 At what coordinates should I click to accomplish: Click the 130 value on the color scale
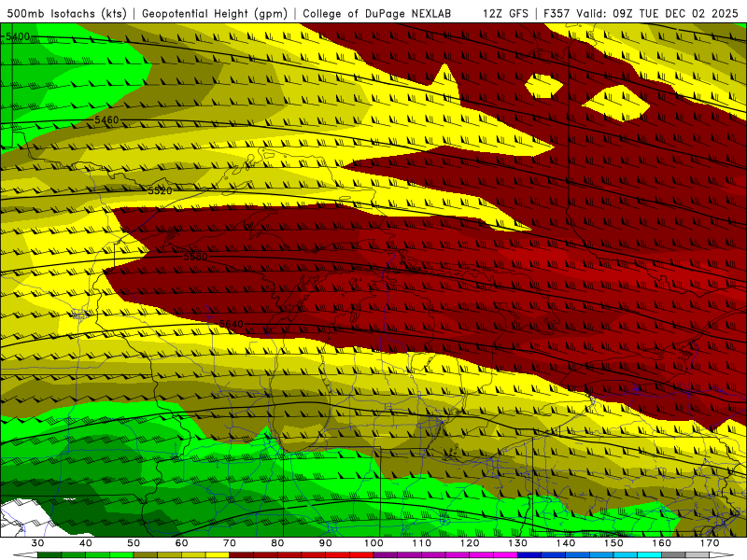coord(518,543)
